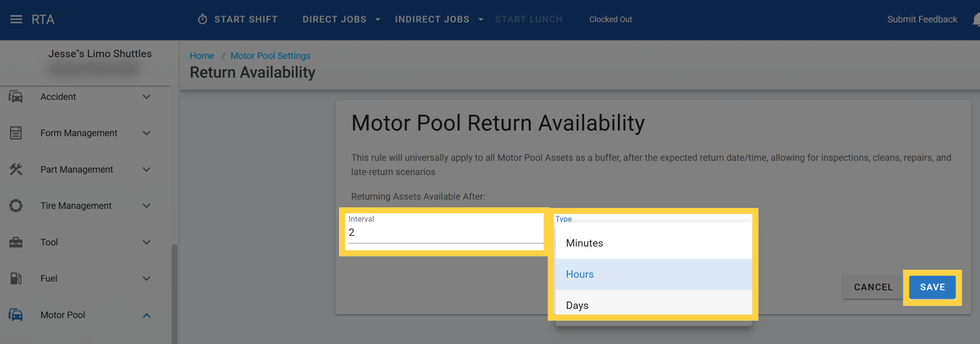The height and width of the screenshot is (344, 980).
Task: Go to Motor Pool Settings breadcrumb
Action: point(270,56)
